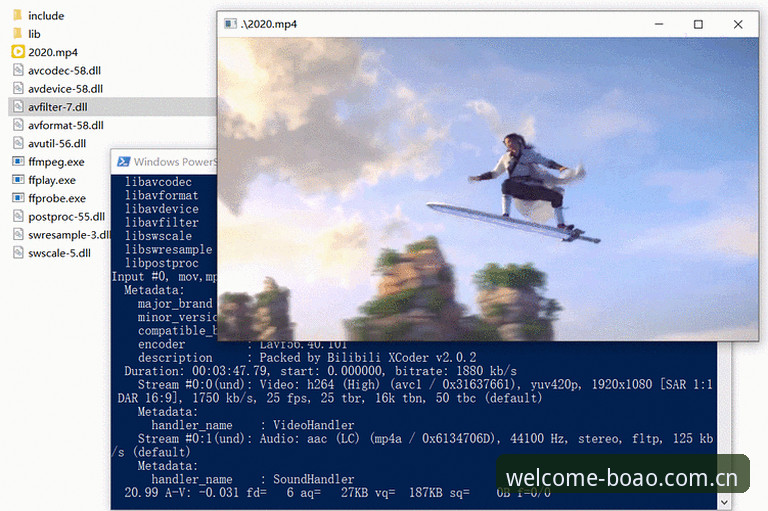Click the 'handler_name : SoundHandler' line
The image size is (768, 511).
(x=253, y=479)
